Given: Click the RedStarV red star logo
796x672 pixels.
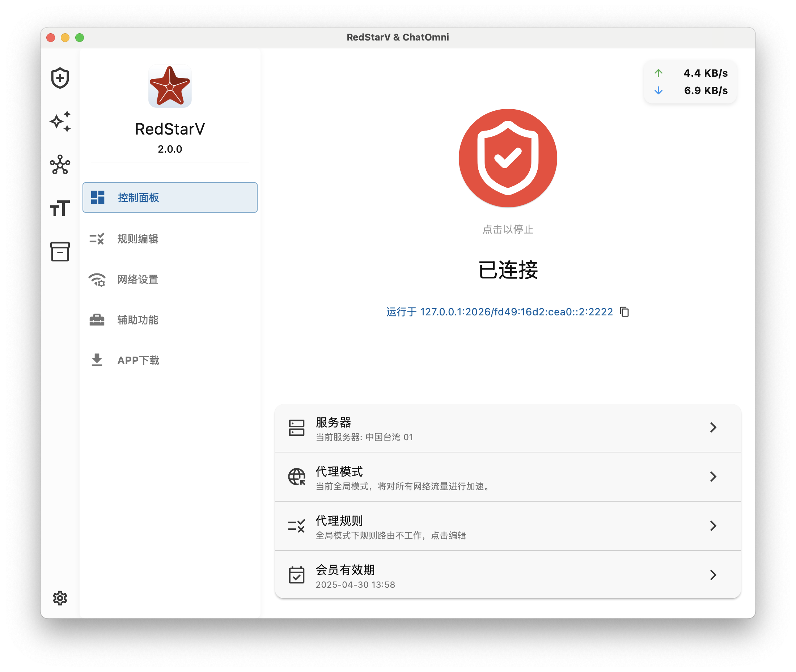Looking at the screenshot, I should [x=170, y=86].
